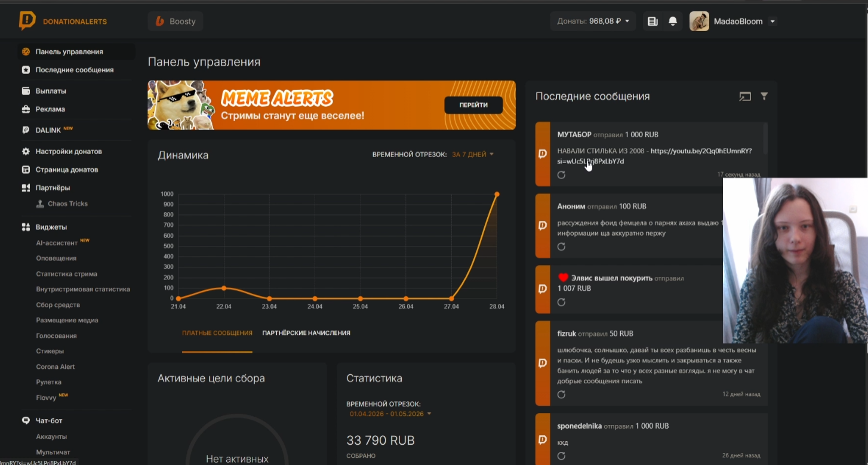Click the sender name Элвис вышел покурить

tap(612, 278)
